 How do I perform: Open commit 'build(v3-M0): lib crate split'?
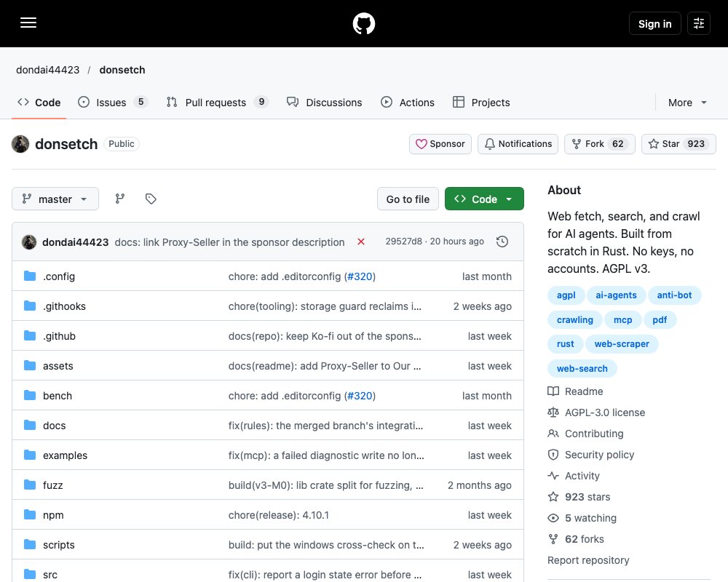(326, 485)
